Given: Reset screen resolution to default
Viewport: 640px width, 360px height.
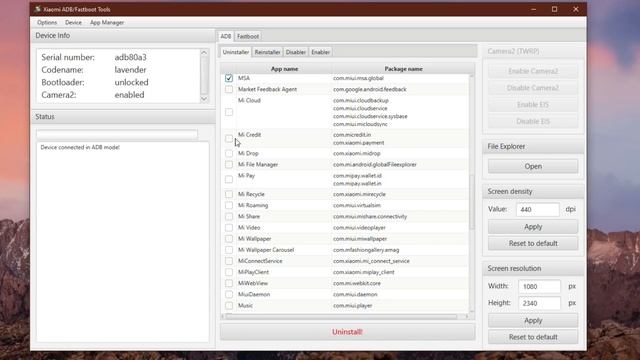Looking at the screenshot, I should [x=533, y=337].
